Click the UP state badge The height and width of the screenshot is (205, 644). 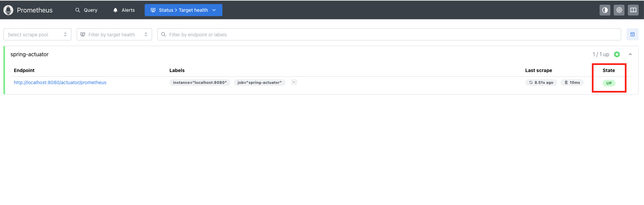coord(609,83)
